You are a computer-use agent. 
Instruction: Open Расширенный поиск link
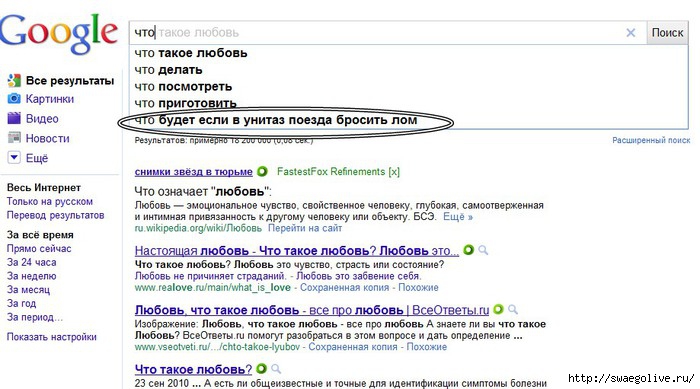pos(651,140)
